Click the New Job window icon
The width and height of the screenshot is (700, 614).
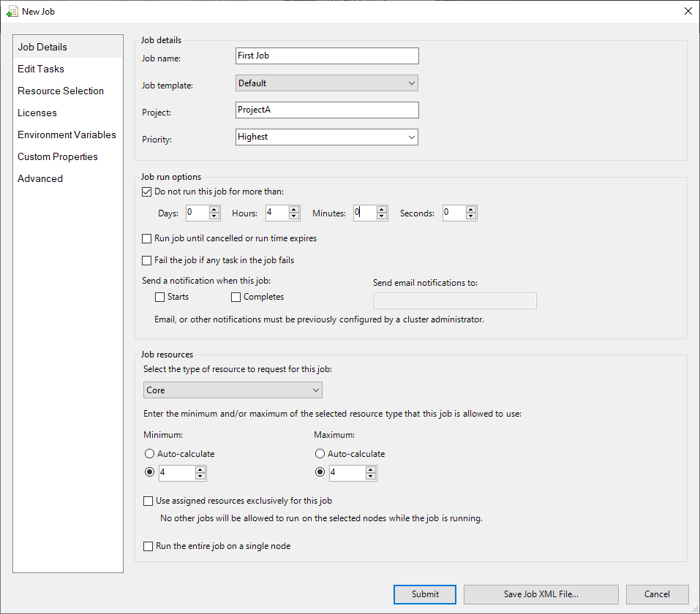tap(13, 11)
